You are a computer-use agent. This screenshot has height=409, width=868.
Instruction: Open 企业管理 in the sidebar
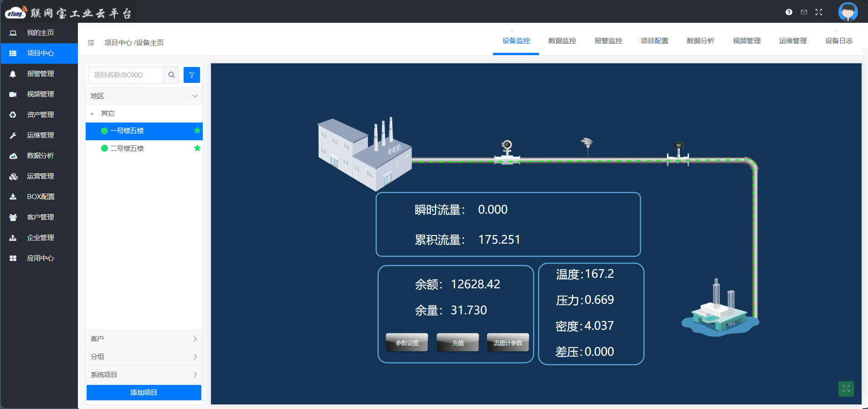(39, 238)
